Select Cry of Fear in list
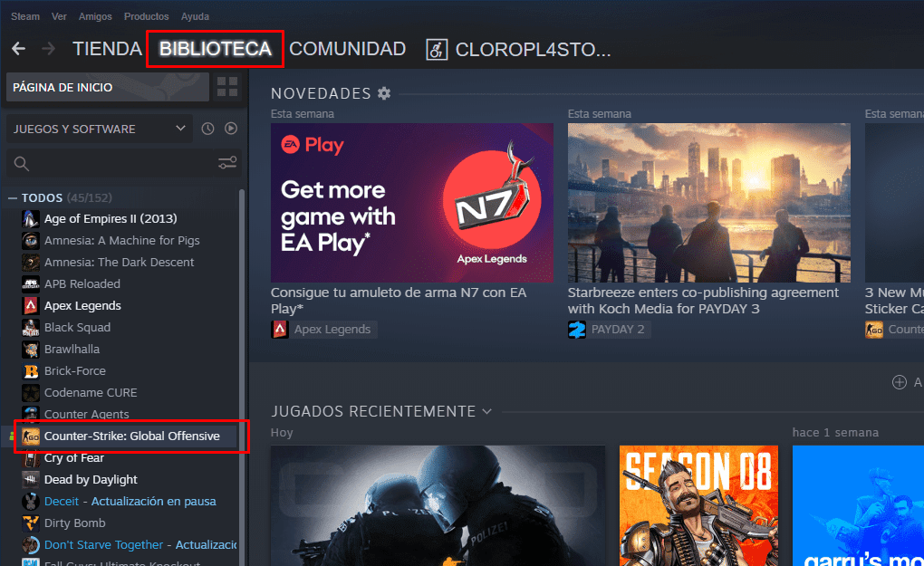The image size is (924, 566). [73, 457]
